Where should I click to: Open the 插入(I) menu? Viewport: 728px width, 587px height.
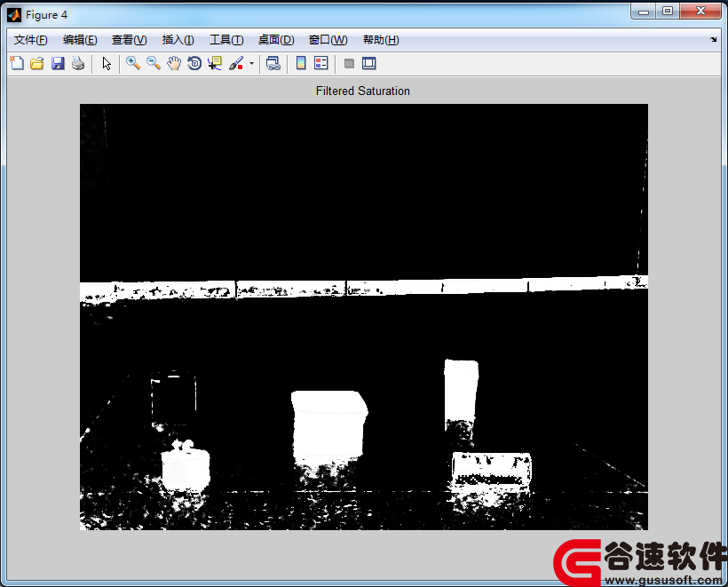coord(178,40)
